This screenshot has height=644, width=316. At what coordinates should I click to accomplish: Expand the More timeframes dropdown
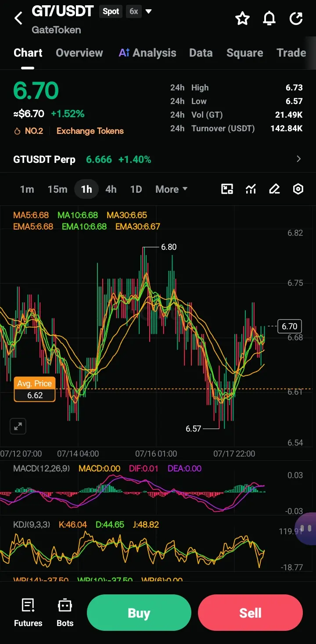171,189
